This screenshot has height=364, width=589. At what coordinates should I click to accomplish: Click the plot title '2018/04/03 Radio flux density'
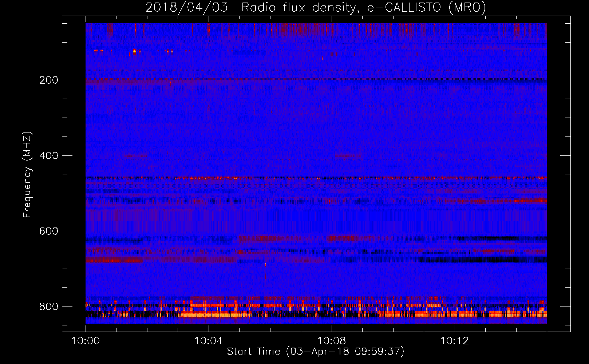[316, 8]
